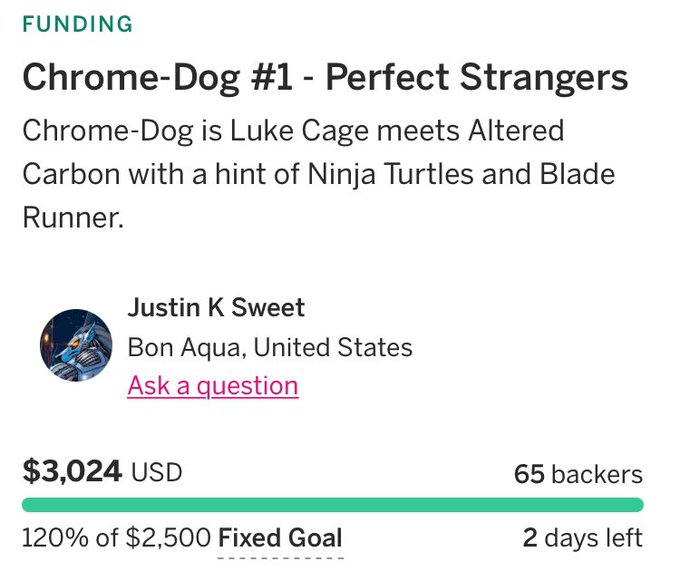Screen dimensions: 680x581
Task: Click the campaign creator's avatar image
Action: (x=76, y=346)
